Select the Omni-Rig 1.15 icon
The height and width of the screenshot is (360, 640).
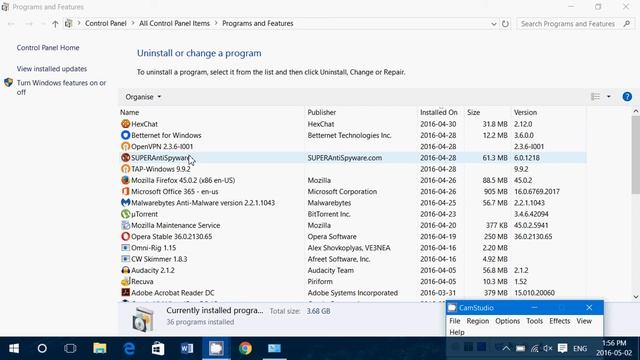(x=125, y=248)
